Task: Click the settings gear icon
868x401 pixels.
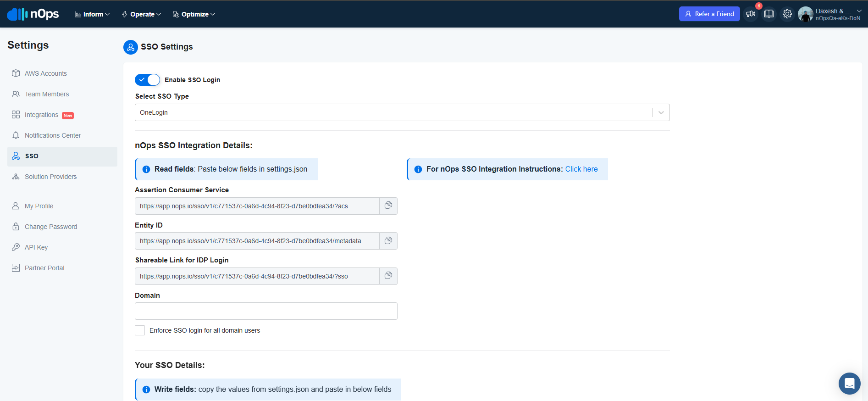Action: pyautogui.click(x=787, y=14)
